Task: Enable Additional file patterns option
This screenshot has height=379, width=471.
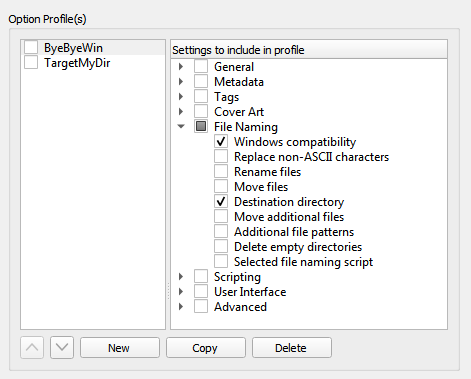Action: (221, 231)
